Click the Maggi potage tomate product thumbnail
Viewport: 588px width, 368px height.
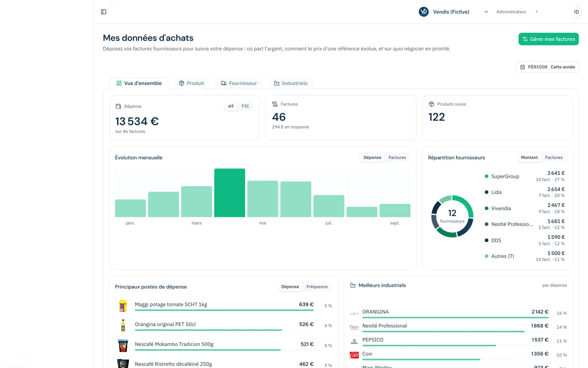pyautogui.click(x=123, y=306)
